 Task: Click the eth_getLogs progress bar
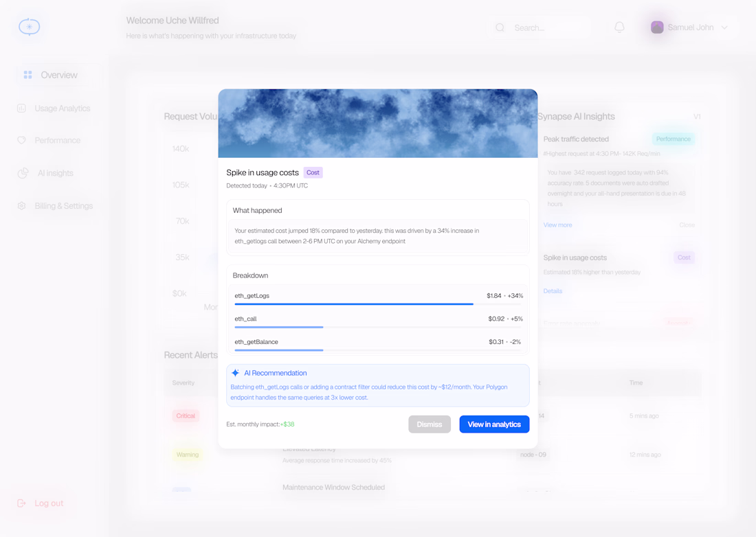pyautogui.click(x=377, y=304)
